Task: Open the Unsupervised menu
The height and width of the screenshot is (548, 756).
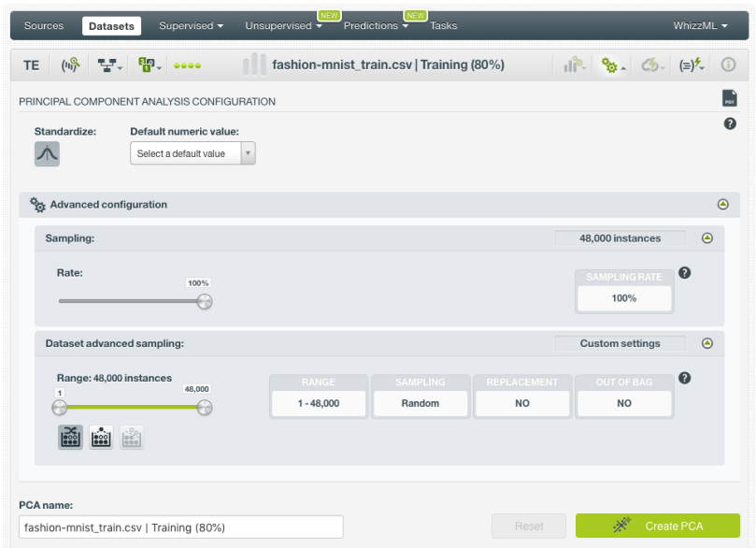Action: point(277,27)
